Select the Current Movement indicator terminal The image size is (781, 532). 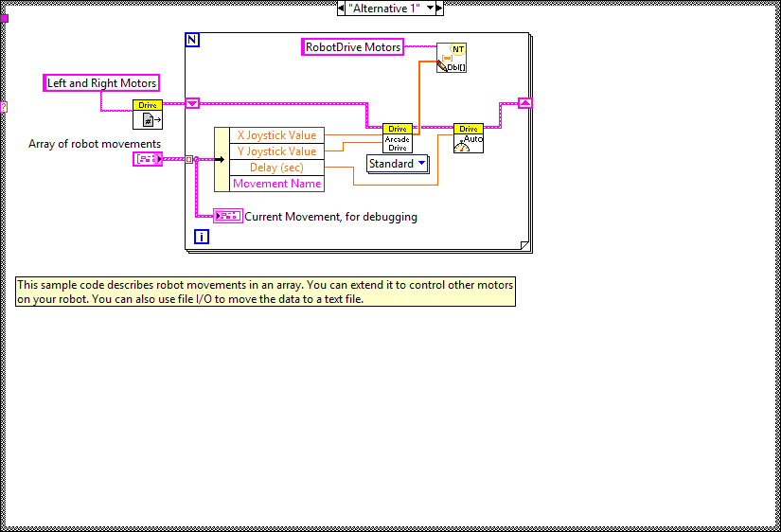228,216
